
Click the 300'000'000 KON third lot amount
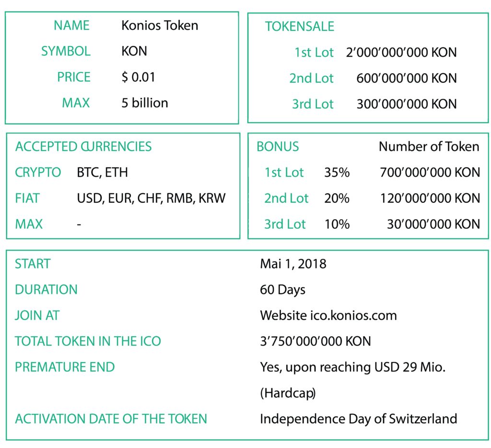point(406,104)
